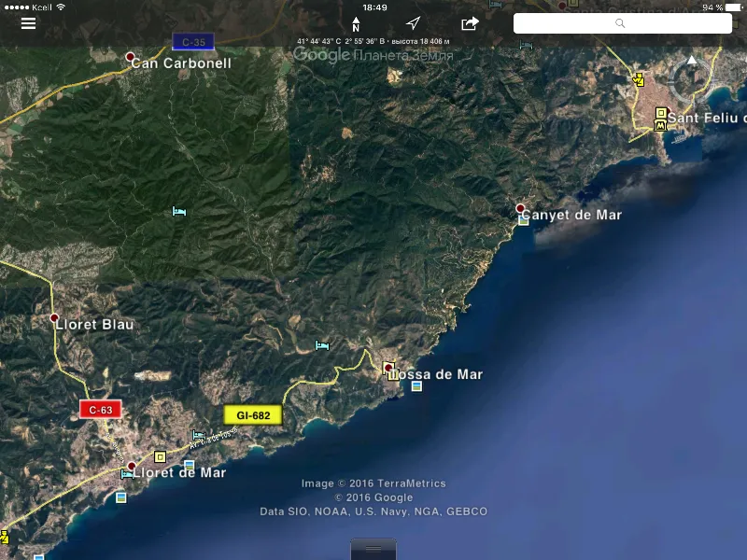Open the share icon

(x=470, y=22)
